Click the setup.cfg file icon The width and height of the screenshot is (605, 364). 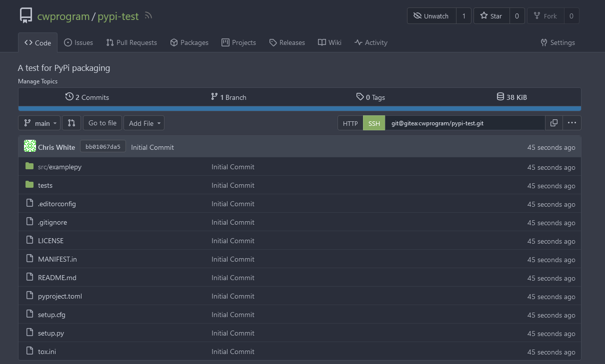click(29, 314)
